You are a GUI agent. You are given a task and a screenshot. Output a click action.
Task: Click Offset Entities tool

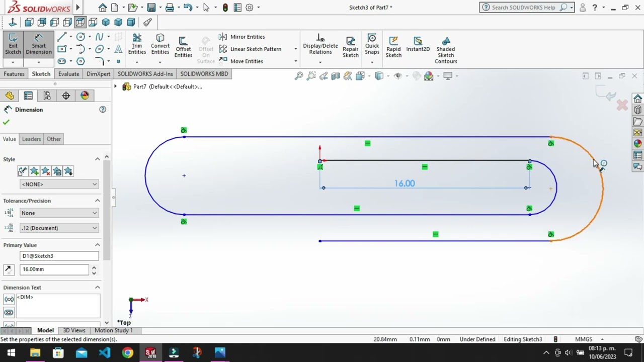coord(183,47)
